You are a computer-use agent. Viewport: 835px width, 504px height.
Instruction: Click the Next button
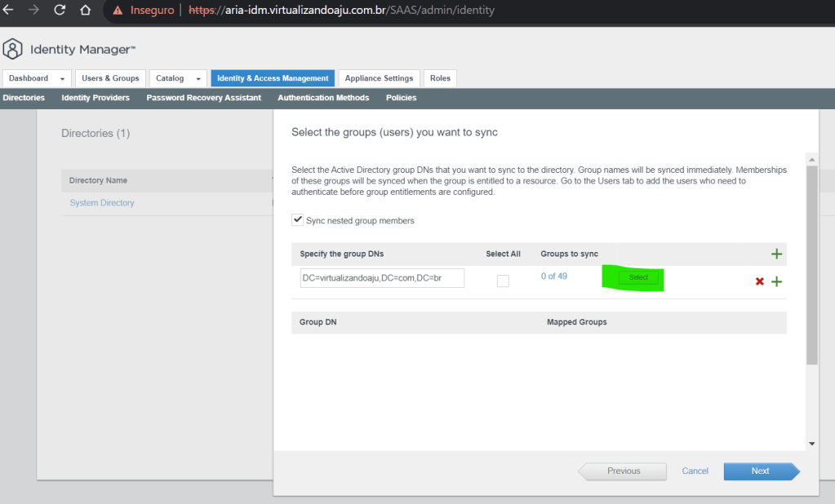tap(760, 471)
